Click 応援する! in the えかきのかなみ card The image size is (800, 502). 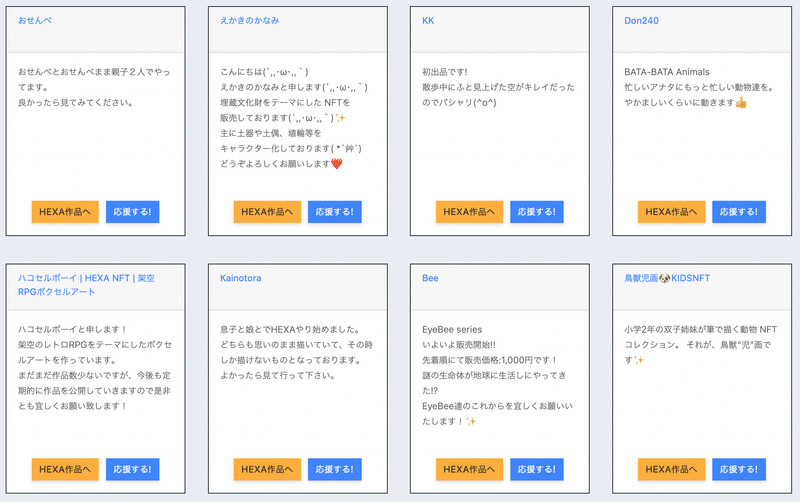(335, 212)
